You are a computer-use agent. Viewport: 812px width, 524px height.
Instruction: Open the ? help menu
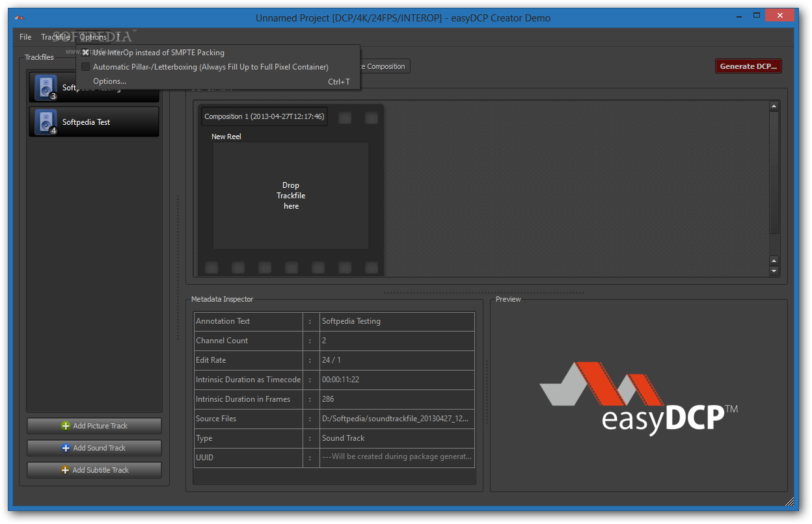(118, 37)
